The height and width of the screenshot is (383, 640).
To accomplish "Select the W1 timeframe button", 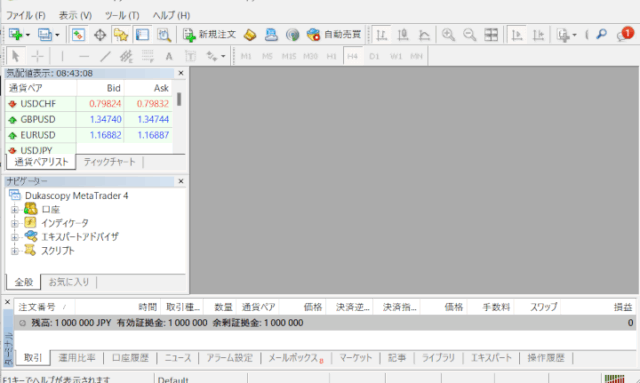I will (396, 56).
